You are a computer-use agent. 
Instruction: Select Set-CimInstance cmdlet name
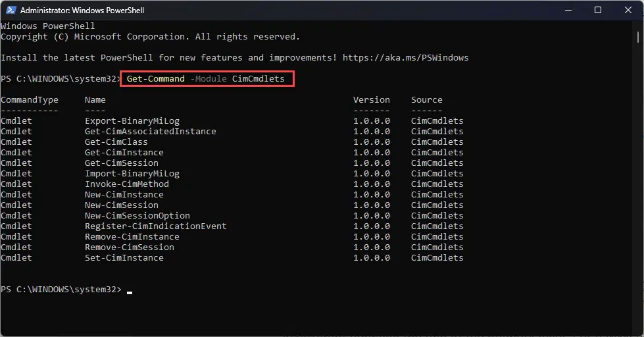pyautogui.click(x=124, y=257)
